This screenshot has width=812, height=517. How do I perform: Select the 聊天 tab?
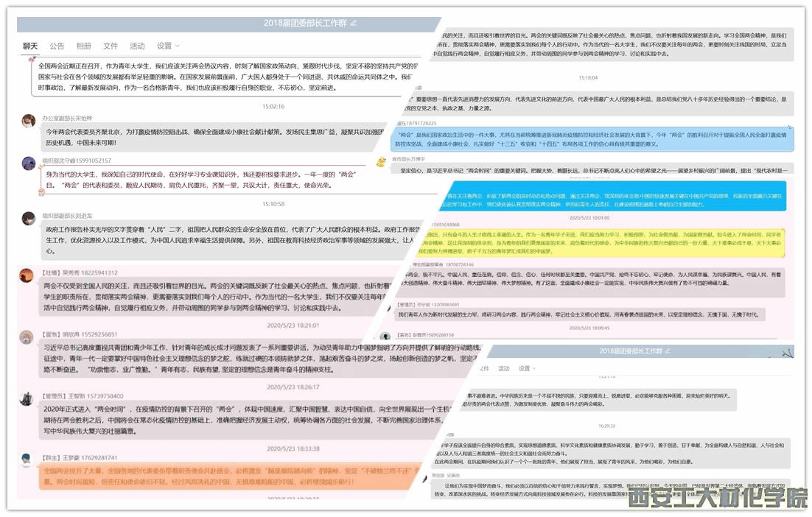click(30, 46)
